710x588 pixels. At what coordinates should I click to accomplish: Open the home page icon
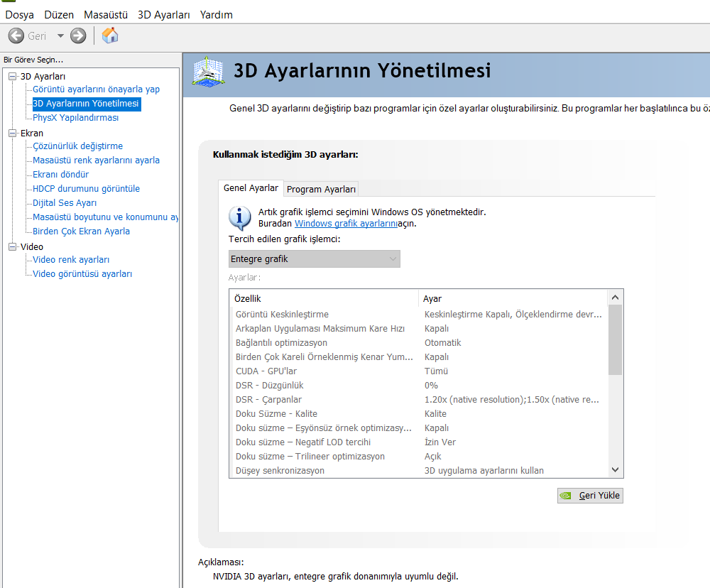[x=110, y=36]
